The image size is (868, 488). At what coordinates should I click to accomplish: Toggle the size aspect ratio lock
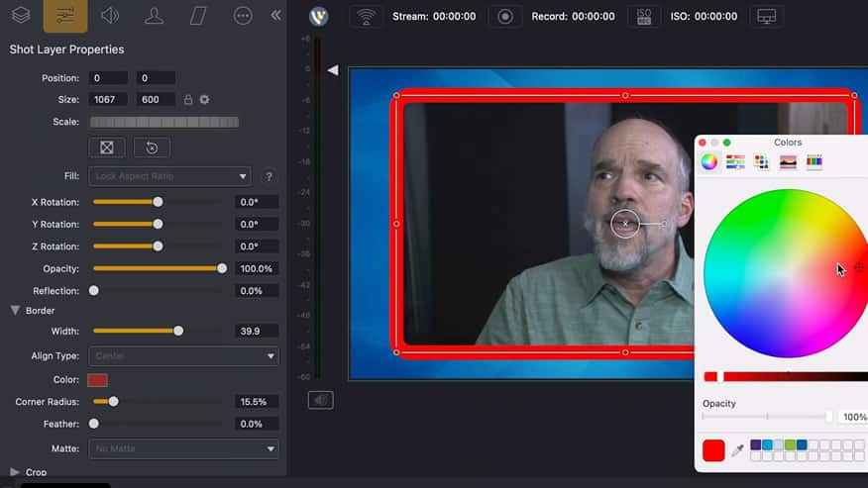pyautogui.click(x=188, y=100)
